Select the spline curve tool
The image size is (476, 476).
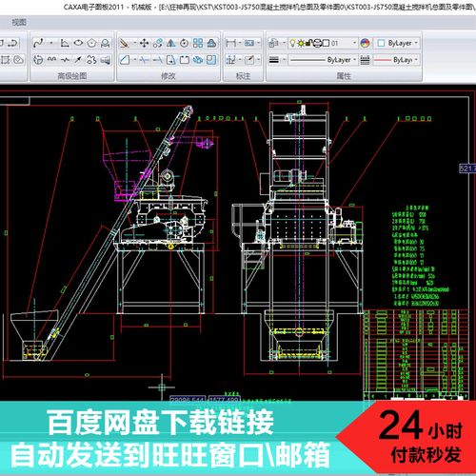pyautogui.click(x=38, y=43)
